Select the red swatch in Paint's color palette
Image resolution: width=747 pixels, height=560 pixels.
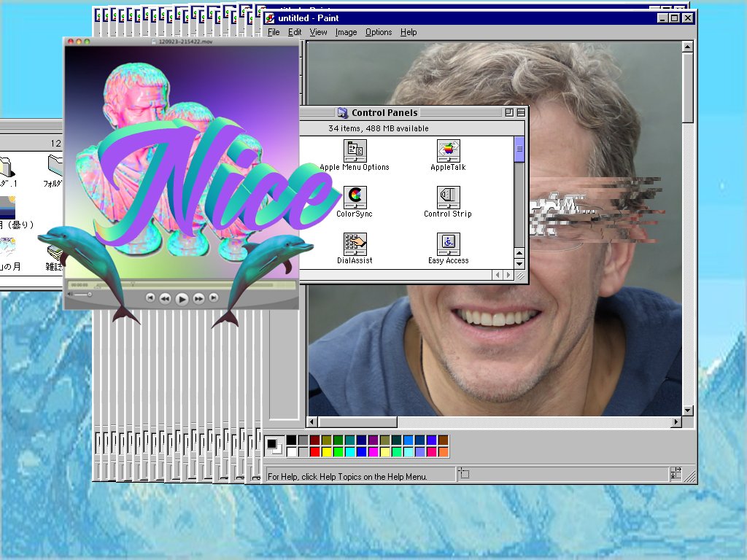click(x=314, y=451)
